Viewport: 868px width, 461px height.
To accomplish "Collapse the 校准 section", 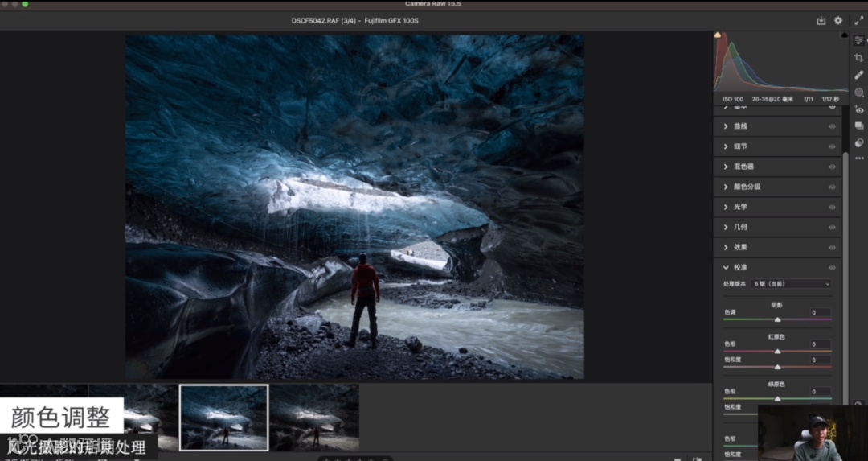I will click(x=727, y=267).
